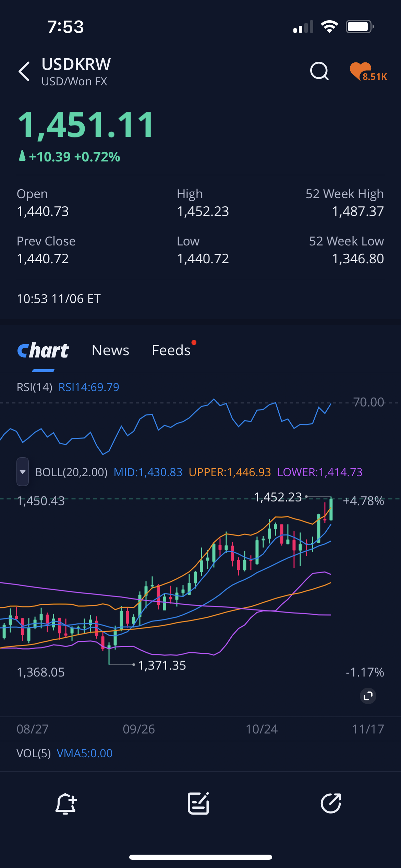Open the search magnifier icon
Screen dimensions: 401x868
[x=319, y=71]
